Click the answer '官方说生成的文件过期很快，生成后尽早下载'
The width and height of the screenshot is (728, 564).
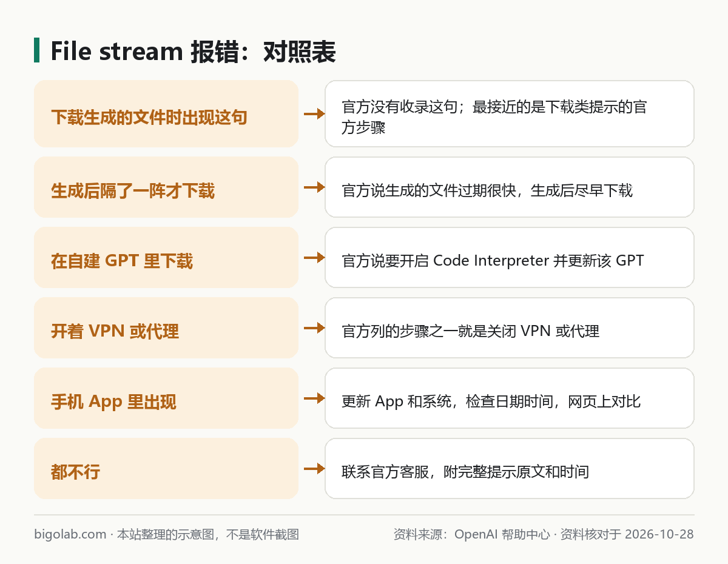(x=510, y=187)
